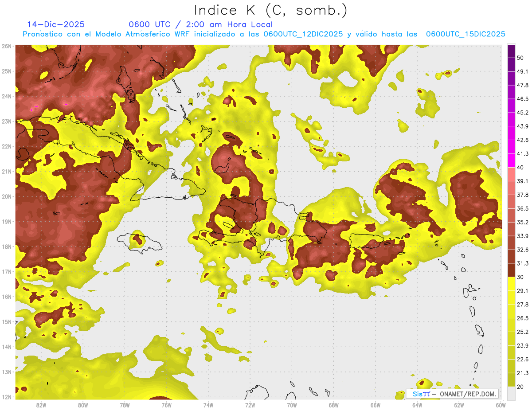The height and width of the screenshot is (411, 532).
Task: Click the '13N' latitude label
Action: (x=6, y=372)
